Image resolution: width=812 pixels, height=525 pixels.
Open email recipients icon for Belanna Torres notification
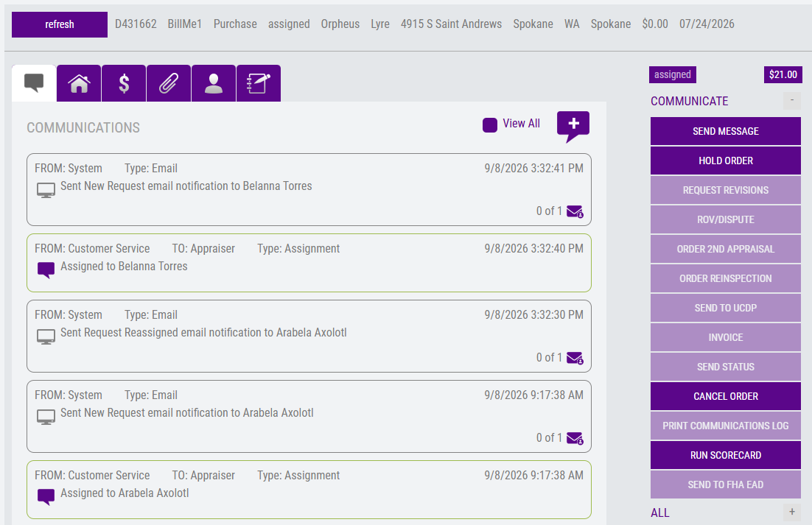click(575, 211)
